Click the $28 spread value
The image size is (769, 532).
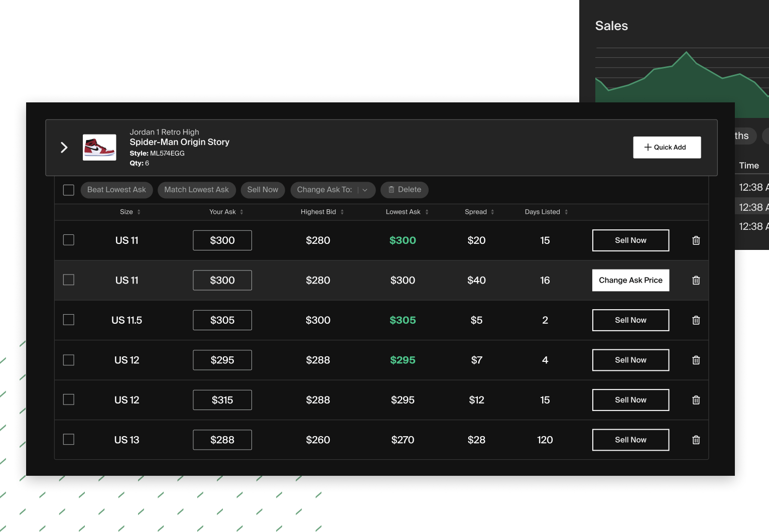coord(476,440)
